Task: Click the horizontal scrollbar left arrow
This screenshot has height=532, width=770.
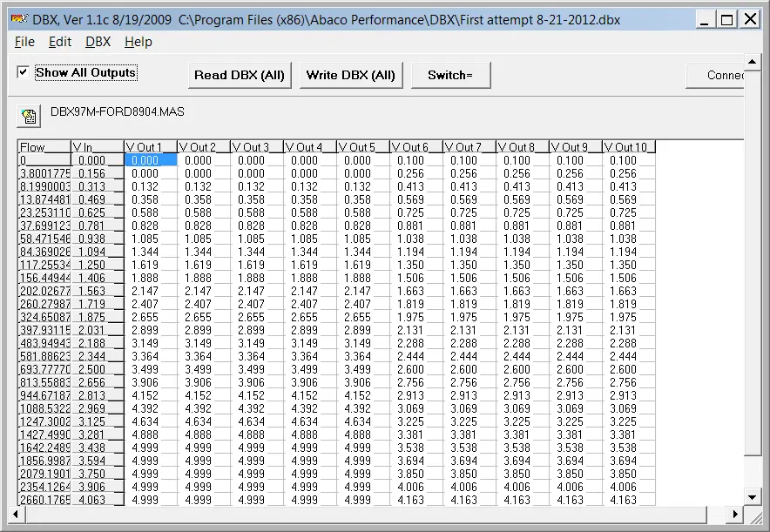Action: pyautogui.click(x=16, y=515)
